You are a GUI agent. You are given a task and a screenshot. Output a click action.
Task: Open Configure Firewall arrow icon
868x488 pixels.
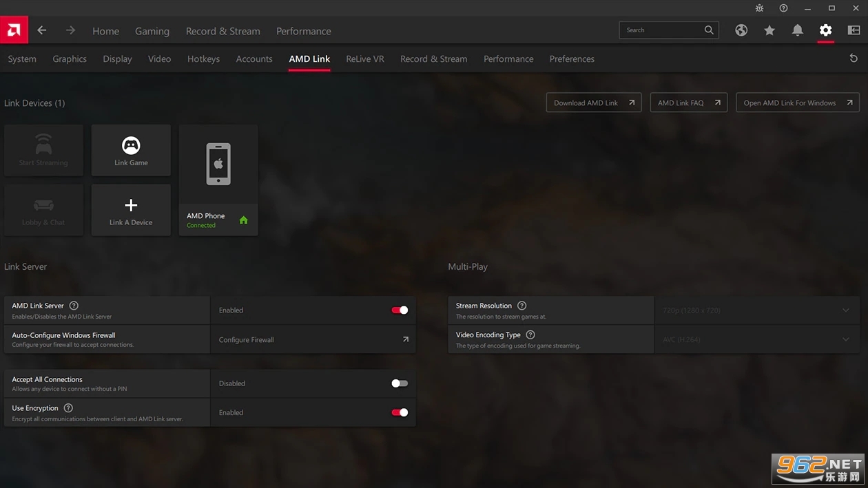[x=405, y=339]
